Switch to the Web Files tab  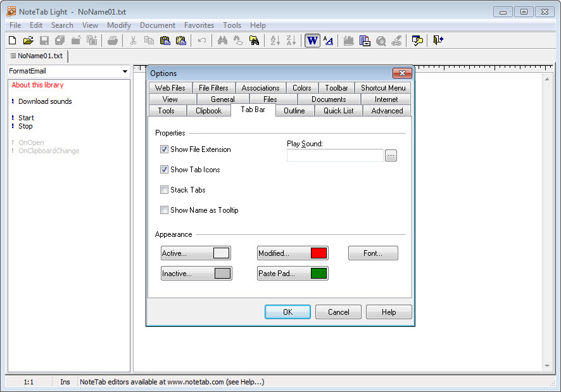coord(170,88)
